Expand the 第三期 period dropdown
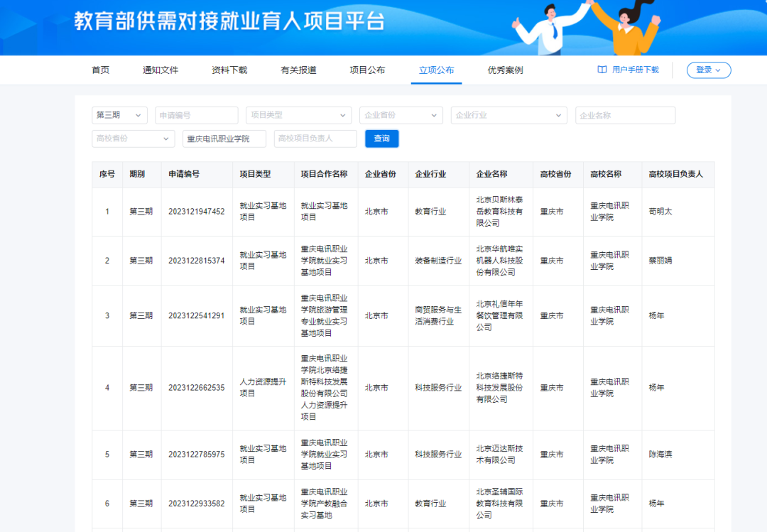The width and height of the screenshot is (767, 532). 119,115
